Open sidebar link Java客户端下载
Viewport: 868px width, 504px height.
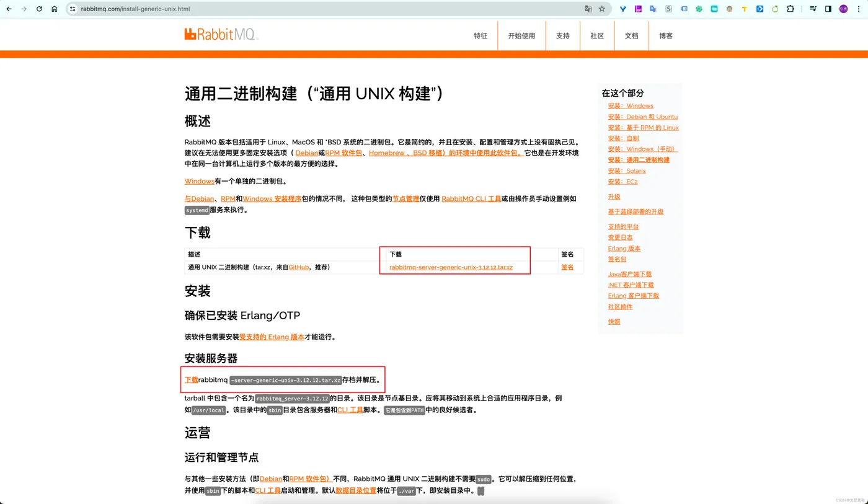tap(630, 274)
